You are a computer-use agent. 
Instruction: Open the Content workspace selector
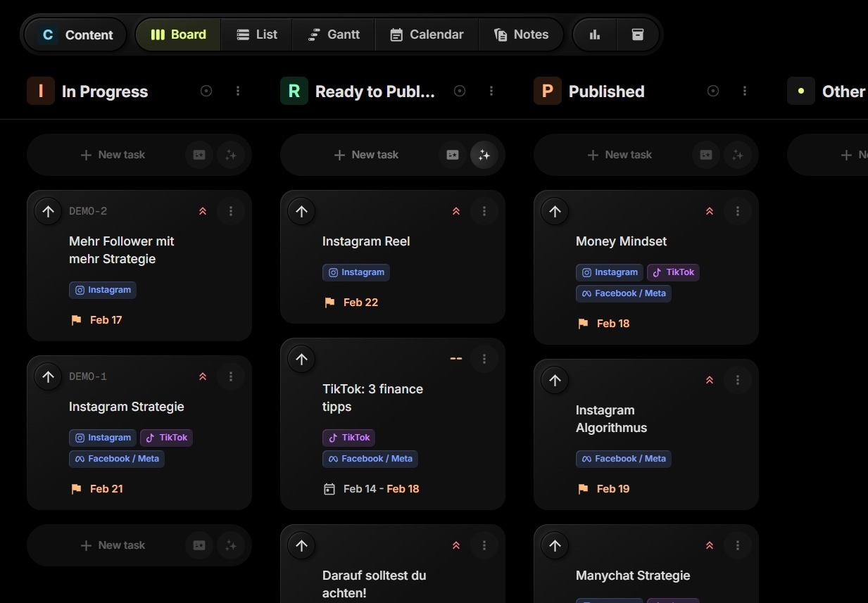(76, 34)
